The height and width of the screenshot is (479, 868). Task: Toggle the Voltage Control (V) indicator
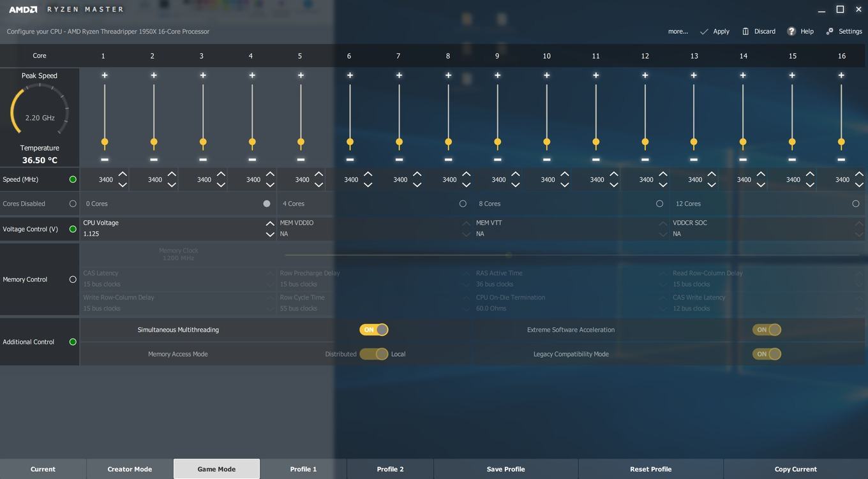73,229
